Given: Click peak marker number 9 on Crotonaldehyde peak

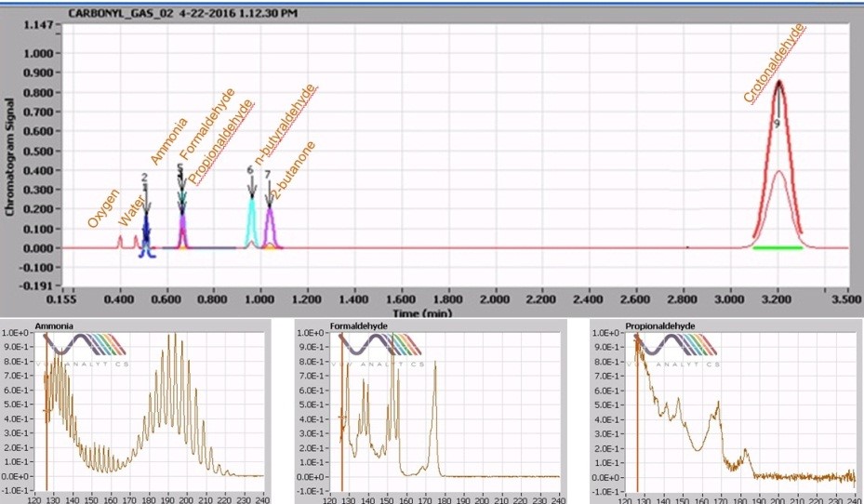Looking at the screenshot, I should (777, 124).
